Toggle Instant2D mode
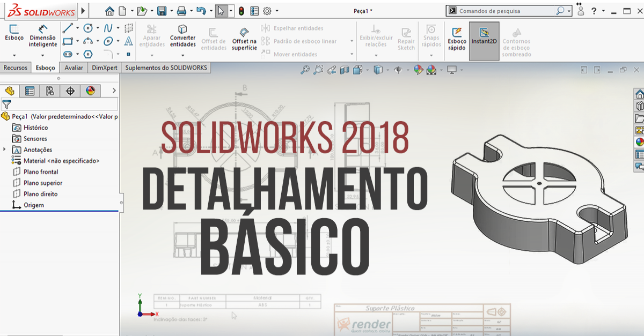The width and height of the screenshot is (644, 336). point(484,36)
